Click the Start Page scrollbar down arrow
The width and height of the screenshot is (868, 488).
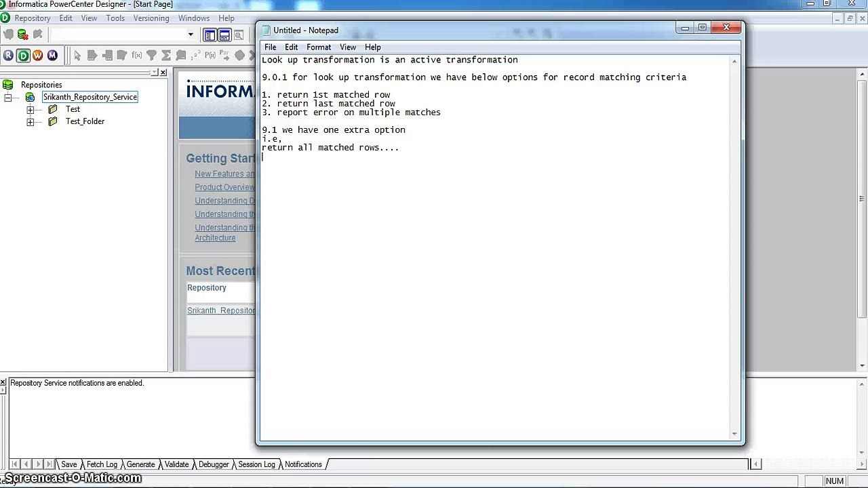coord(862,366)
